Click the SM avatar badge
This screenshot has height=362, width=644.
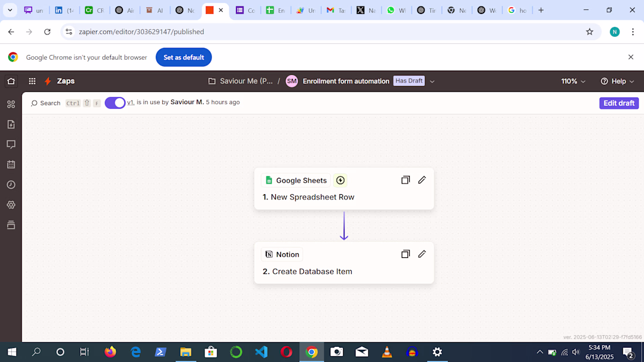[292, 81]
